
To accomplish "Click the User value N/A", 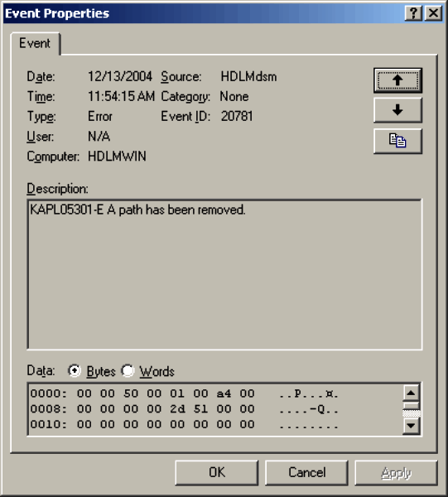I will (x=99, y=137).
